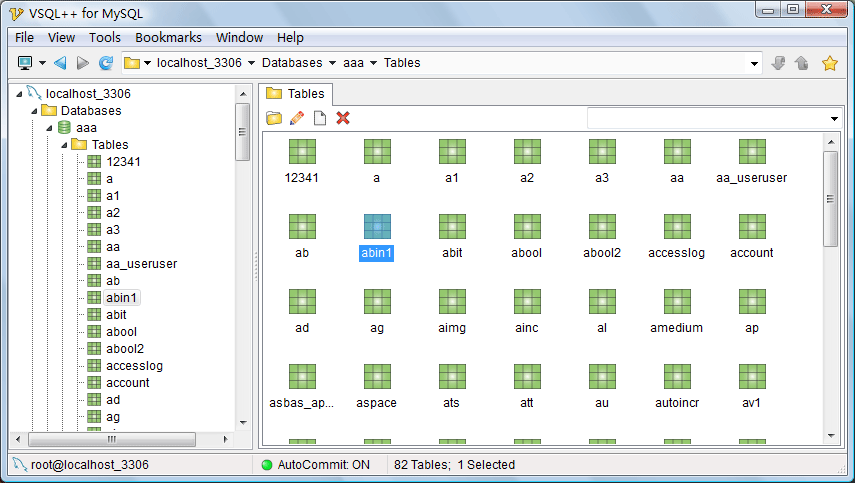Expand the dropdown arrow after Databases breadcrumb
The image size is (855, 483).
[x=332, y=63]
